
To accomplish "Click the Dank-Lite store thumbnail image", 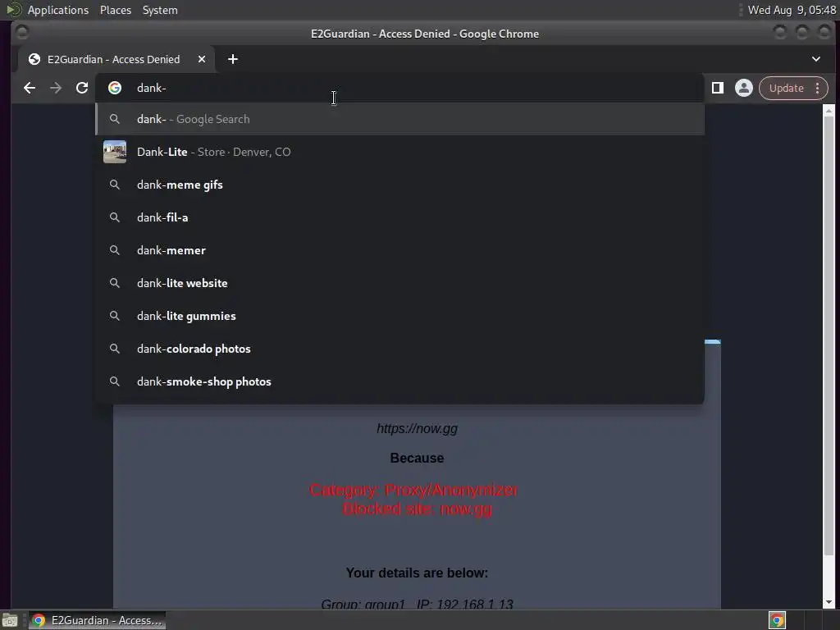I will pos(115,152).
